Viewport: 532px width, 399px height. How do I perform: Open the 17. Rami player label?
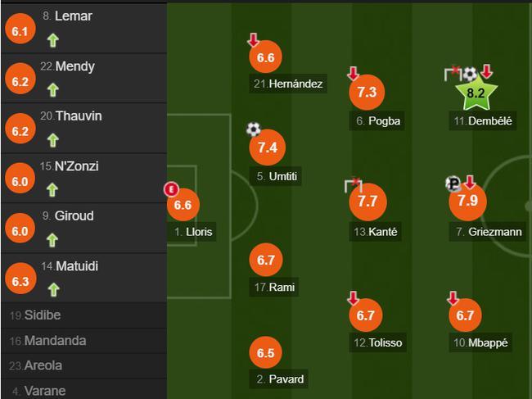point(274,288)
